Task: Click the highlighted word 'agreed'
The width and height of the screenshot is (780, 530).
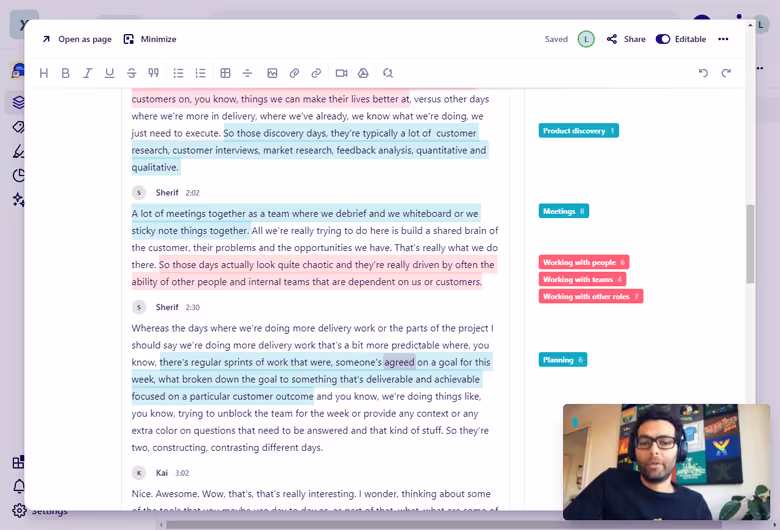Action: coord(399,362)
